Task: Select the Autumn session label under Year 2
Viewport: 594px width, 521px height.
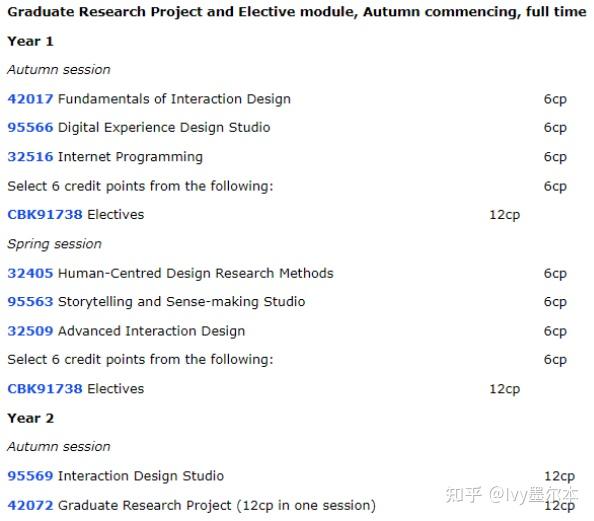Action: click(x=59, y=447)
